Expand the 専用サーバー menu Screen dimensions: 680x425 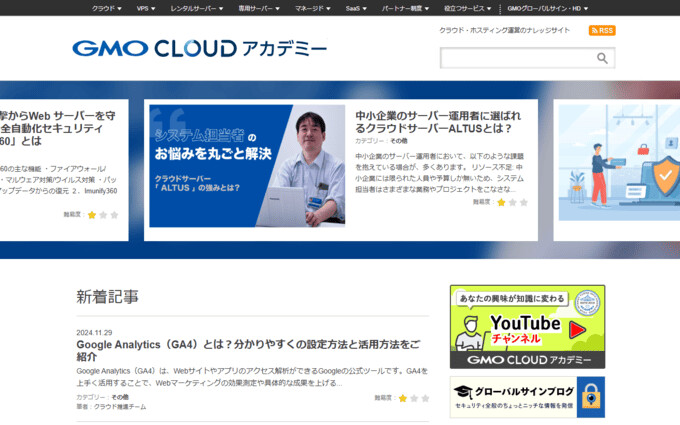259,8
